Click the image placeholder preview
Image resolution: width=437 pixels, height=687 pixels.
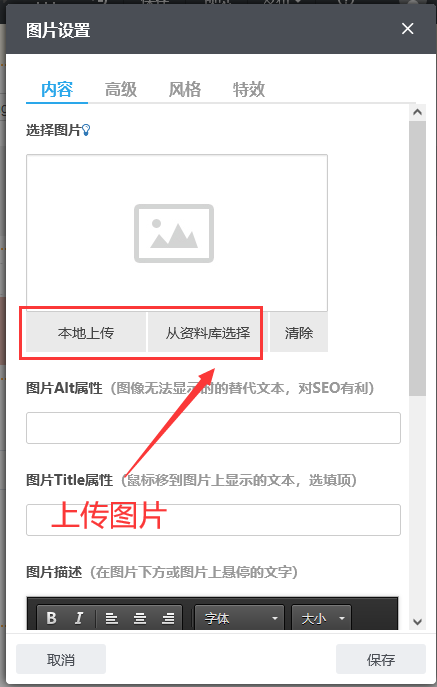(x=177, y=233)
